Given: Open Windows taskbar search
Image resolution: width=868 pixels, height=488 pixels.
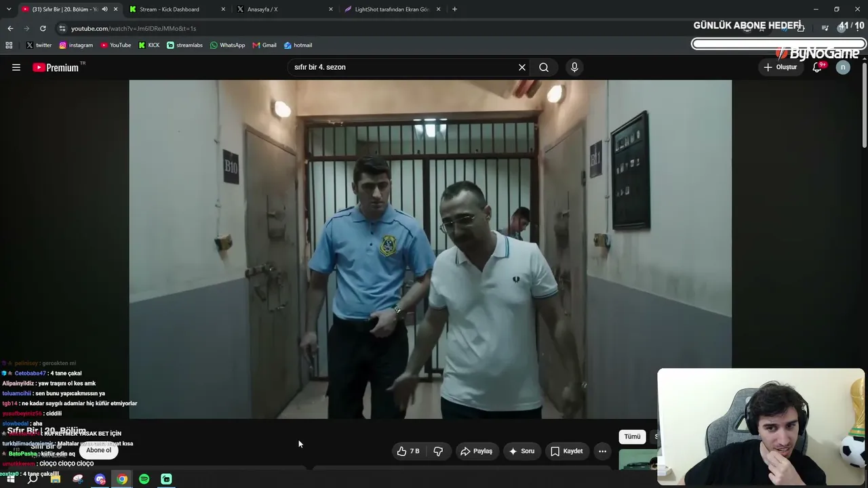Looking at the screenshot, I should click(33, 479).
